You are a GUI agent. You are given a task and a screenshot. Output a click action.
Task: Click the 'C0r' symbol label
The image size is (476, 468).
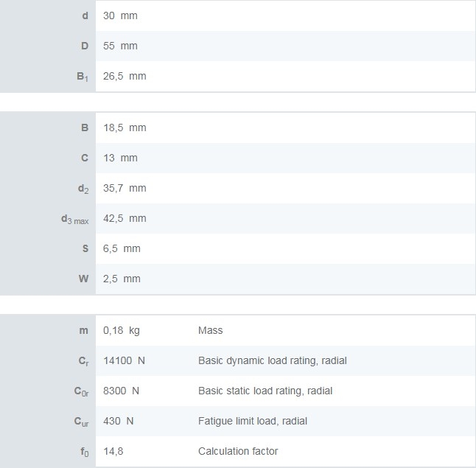(x=81, y=391)
